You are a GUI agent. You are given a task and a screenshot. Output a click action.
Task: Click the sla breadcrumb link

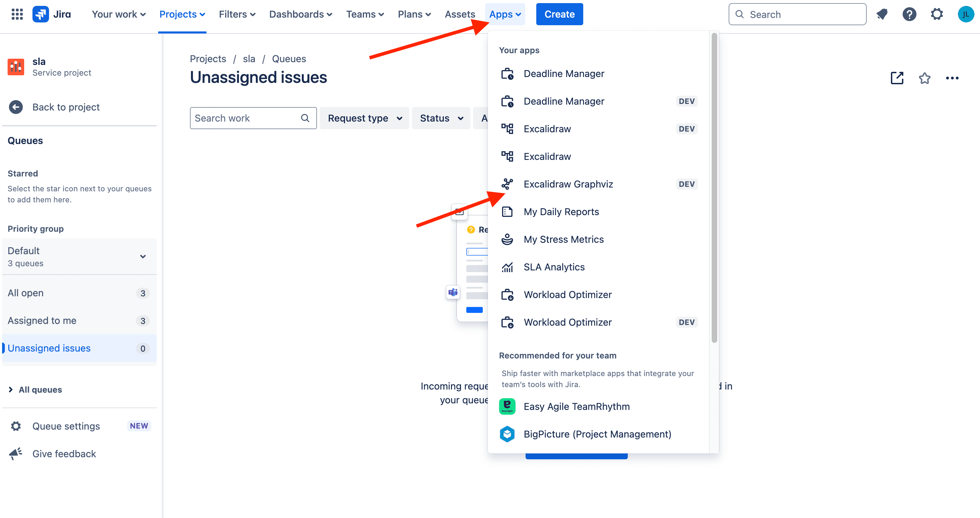[x=249, y=59]
